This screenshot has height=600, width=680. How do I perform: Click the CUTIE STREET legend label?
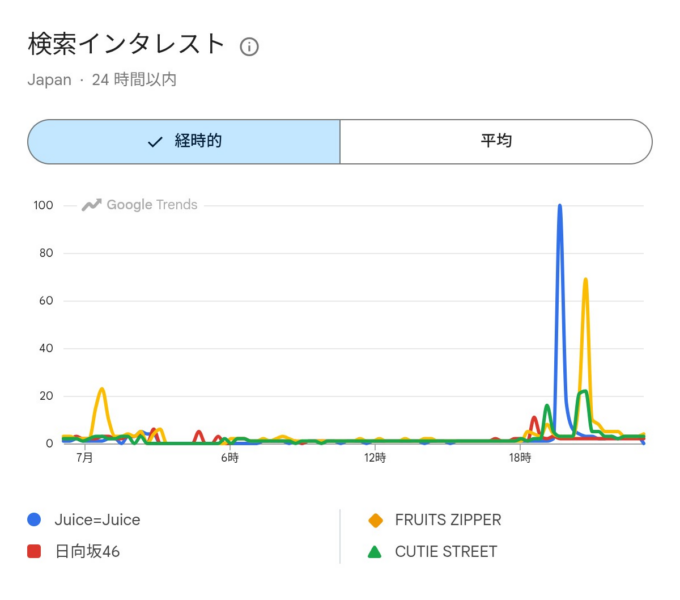tap(446, 551)
